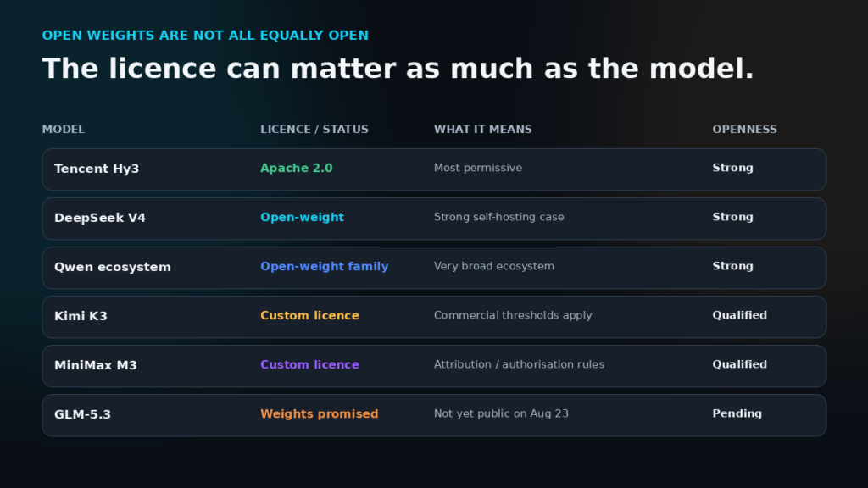Select the LICENCE / STATUS column header
This screenshot has width=868, height=488.
click(x=314, y=130)
